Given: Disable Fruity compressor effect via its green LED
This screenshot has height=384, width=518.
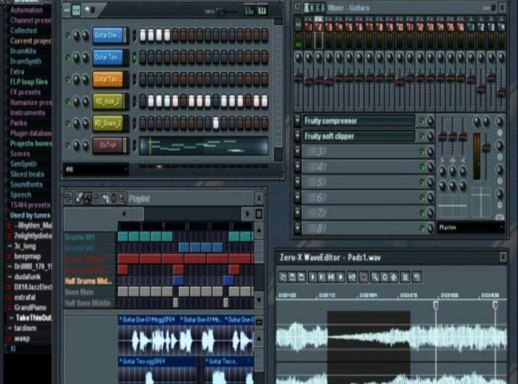Looking at the screenshot, I should [x=422, y=121].
